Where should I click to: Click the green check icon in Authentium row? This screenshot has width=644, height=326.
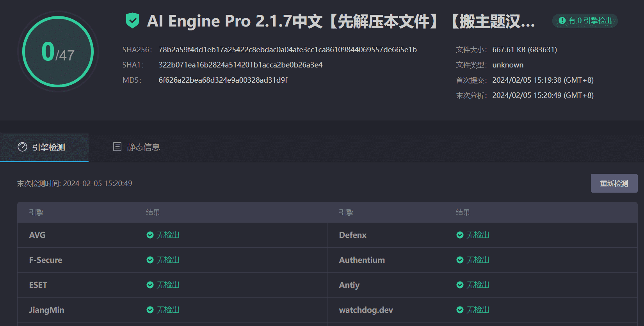460,260
